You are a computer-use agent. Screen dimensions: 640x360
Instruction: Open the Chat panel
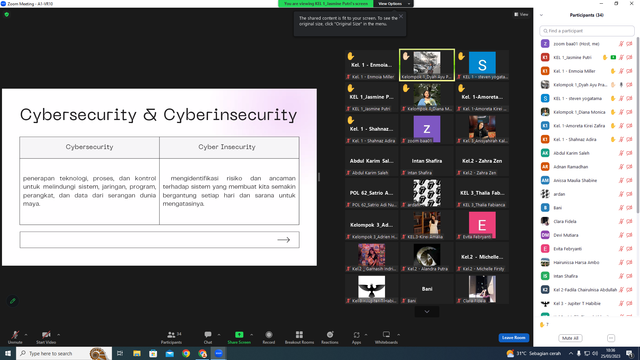click(x=208, y=337)
